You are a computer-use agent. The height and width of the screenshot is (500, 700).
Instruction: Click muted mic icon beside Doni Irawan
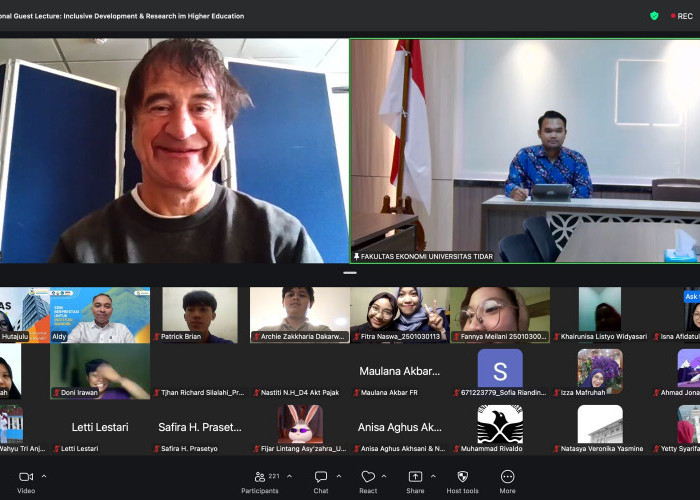coord(57,393)
